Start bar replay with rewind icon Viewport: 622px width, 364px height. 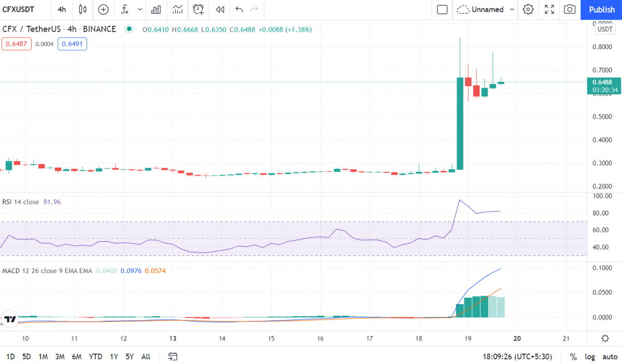tap(220, 9)
